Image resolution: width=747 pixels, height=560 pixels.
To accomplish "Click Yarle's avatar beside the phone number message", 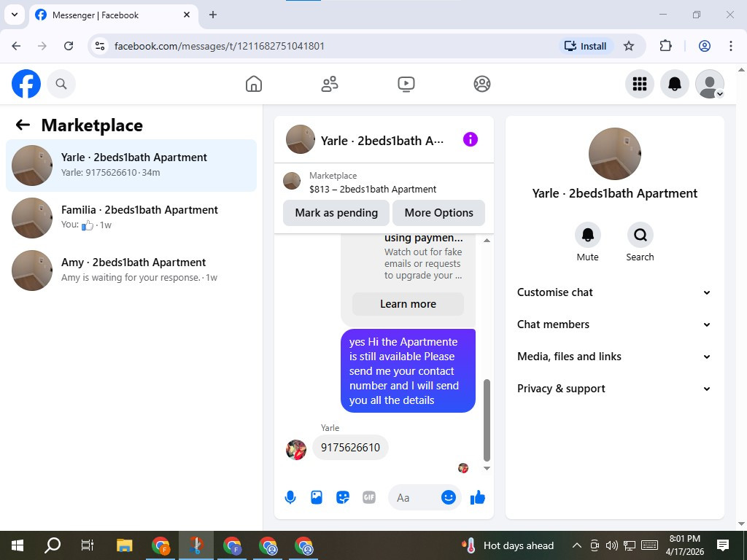I will coord(296,449).
